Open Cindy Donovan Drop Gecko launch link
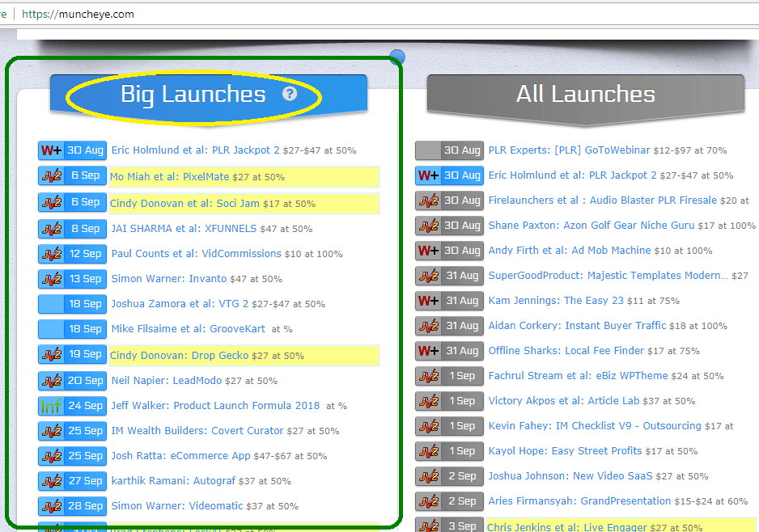 point(179,356)
